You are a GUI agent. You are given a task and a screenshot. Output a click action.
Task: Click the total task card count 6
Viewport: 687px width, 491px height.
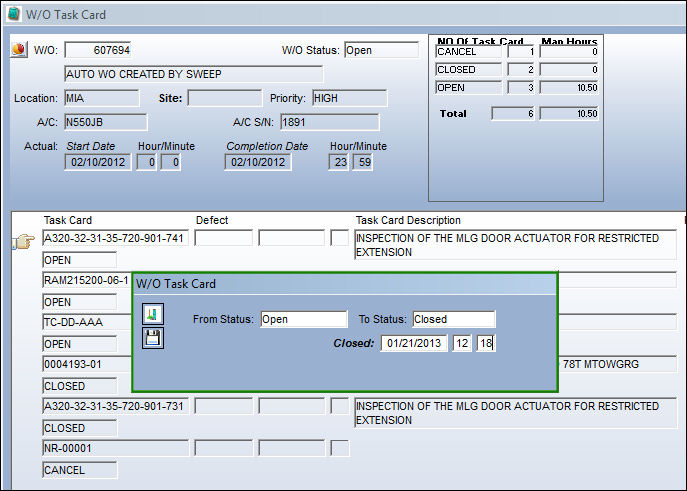point(513,113)
